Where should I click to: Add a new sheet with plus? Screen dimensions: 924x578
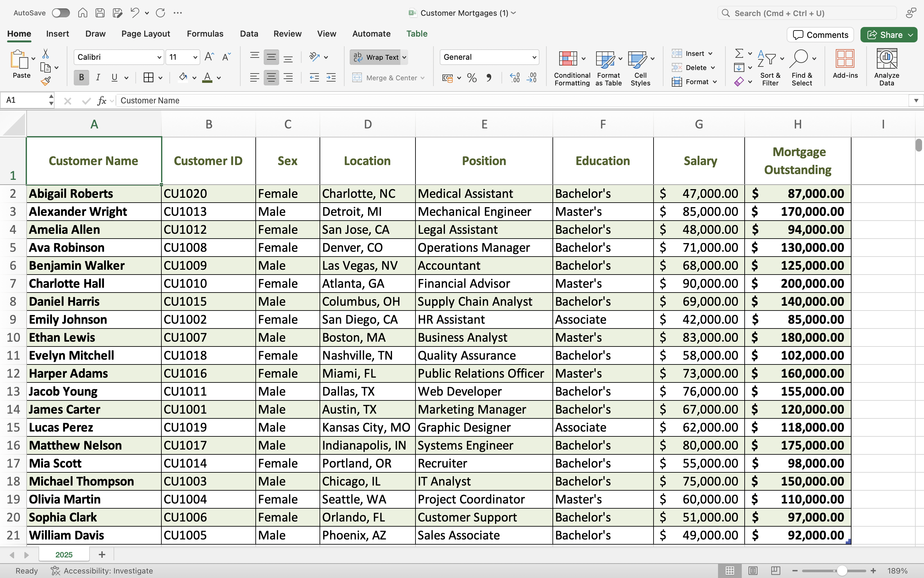pos(102,555)
